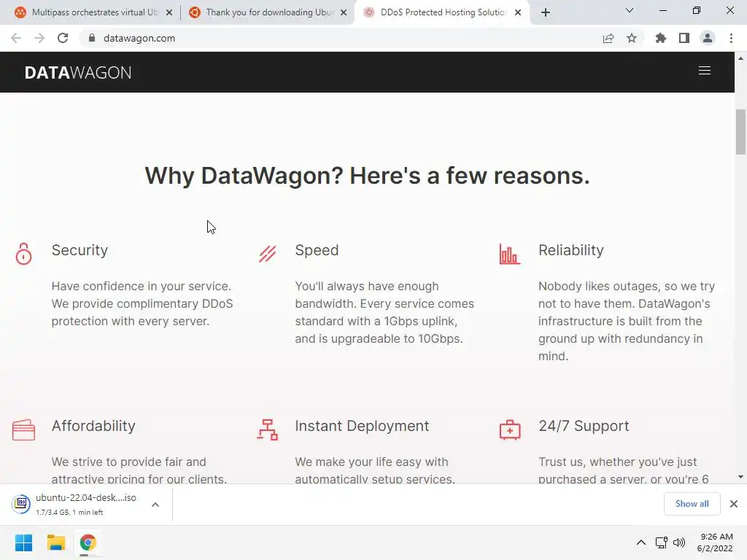The height and width of the screenshot is (560, 747).
Task: Click 'Why DataWagon? Here's a few reasons.' heading
Action: point(368,175)
